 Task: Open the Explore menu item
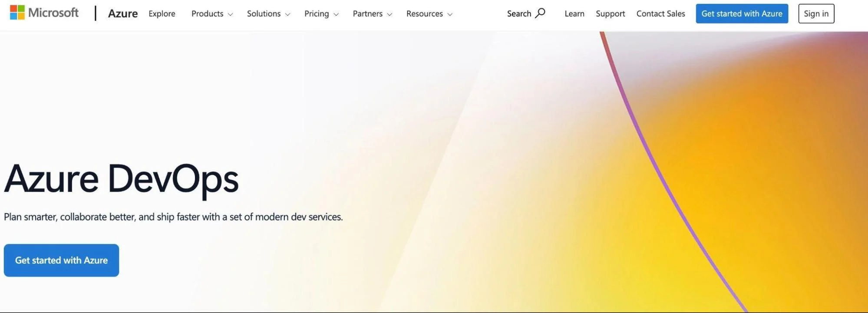(x=162, y=13)
